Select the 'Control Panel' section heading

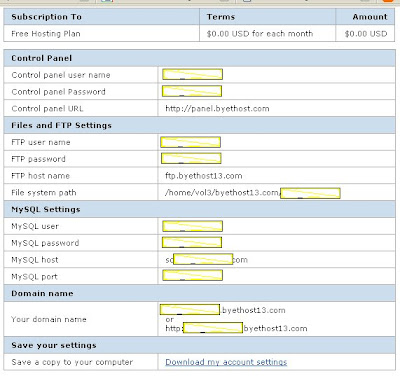coord(41,58)
